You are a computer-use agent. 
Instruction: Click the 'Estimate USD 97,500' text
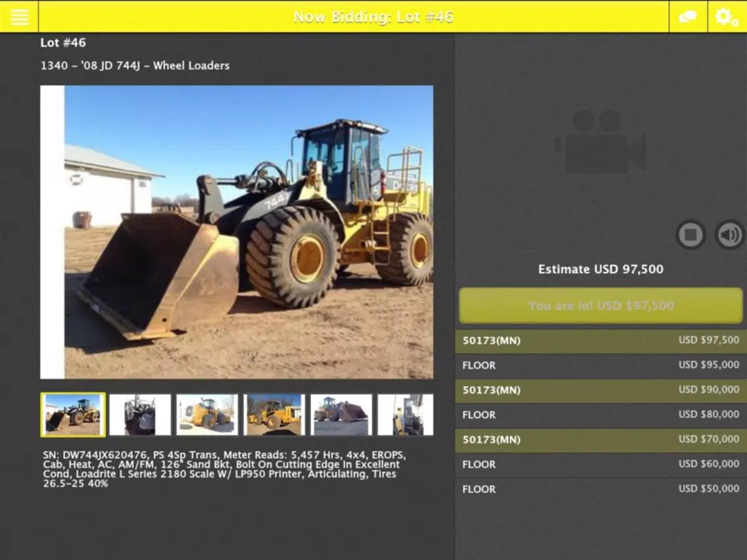pyautogui.click(x=601, y=269)
